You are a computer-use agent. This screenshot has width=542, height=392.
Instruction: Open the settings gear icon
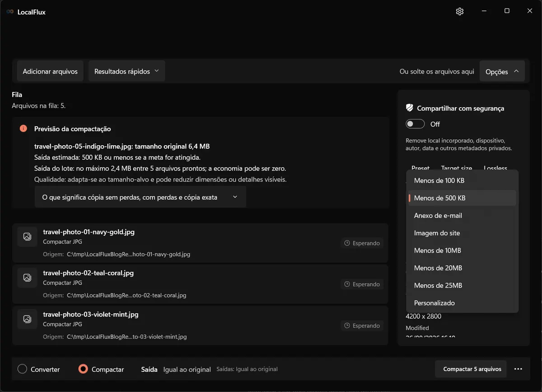click(460, 12)
